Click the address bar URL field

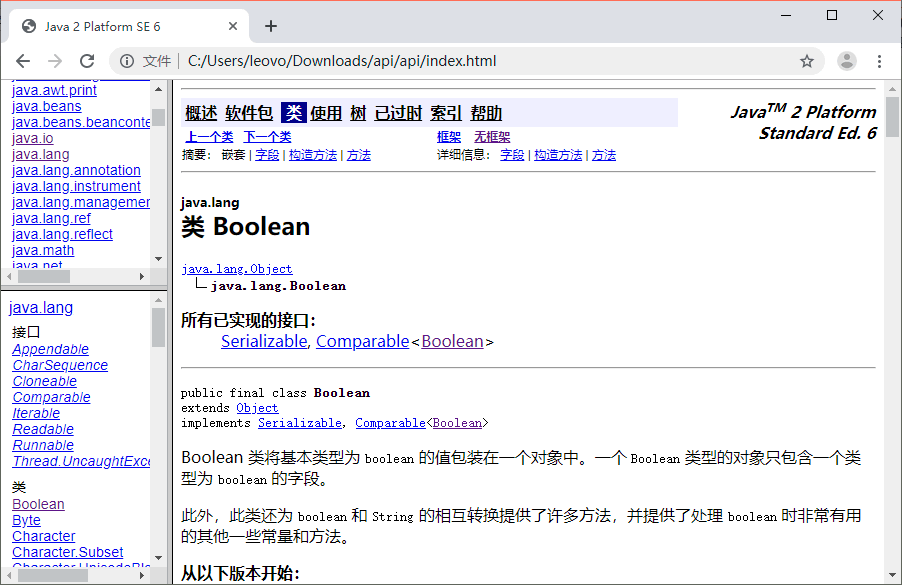pyautogui.click(x=489, y=61)
